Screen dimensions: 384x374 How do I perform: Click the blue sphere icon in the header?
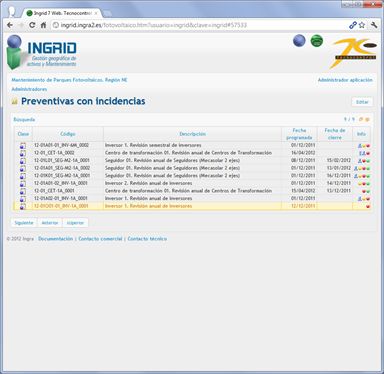tap(299, 41)
